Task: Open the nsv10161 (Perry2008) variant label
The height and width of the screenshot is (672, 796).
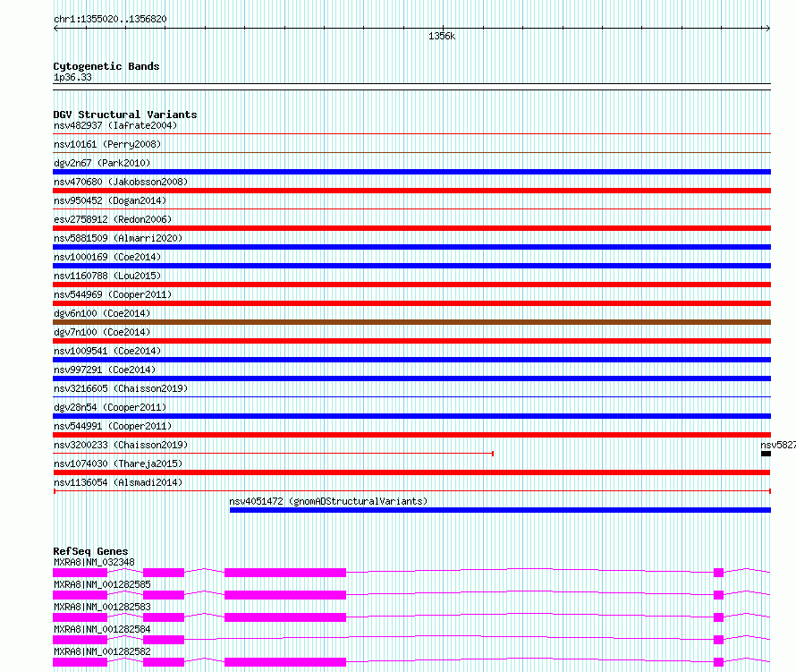Action: point(107,144)
